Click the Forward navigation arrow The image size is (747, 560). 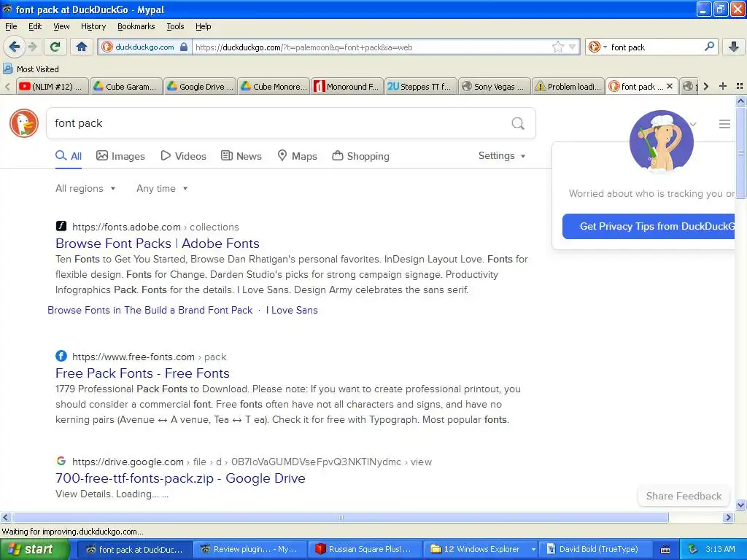point(33,47)
